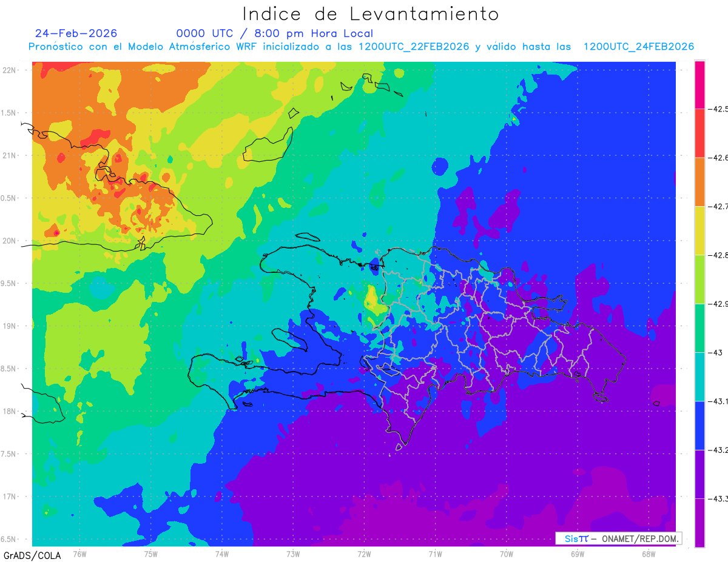Click the colorbar value "-43.3"
The image size is (728, 562).
(x=718, y=498)
